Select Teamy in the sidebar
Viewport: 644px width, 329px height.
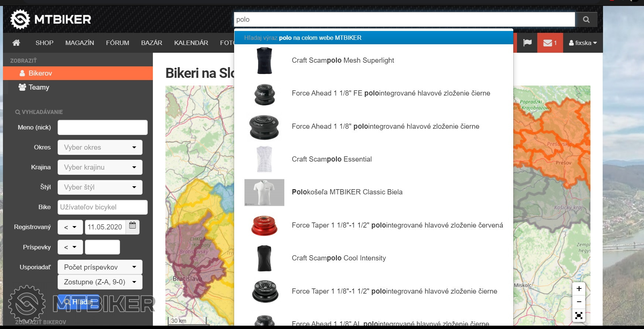click(39, 87)
